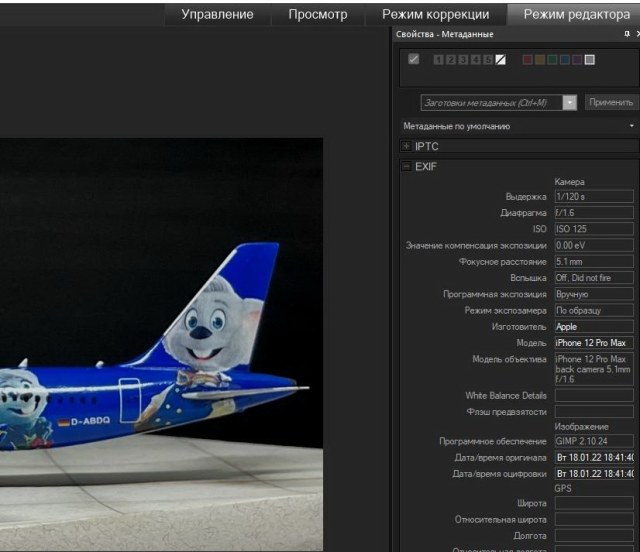Click the Модель field with iPhone 12 Pro Max
Screen dimensions: 640x552
click(x=594, y=343)
